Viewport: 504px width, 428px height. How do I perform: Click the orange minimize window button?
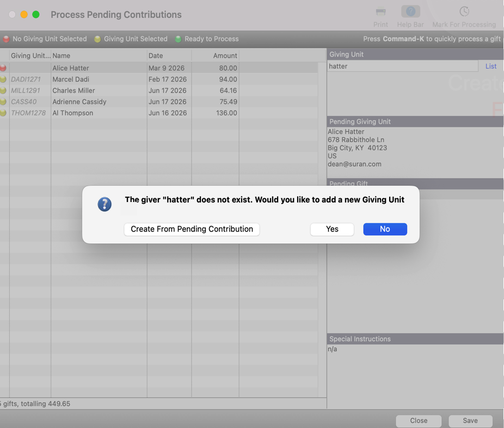tap(24, 15)
